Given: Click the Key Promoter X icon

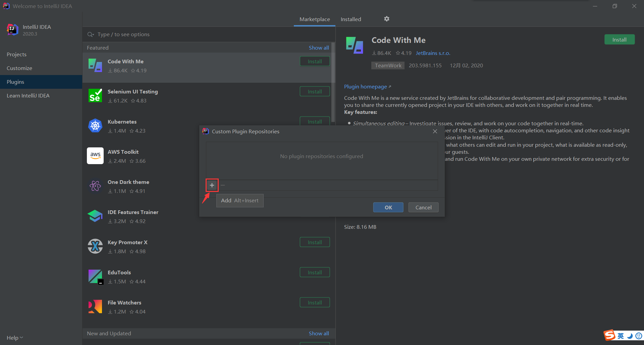Looking at the screenshot, I should tap(95, 246).
